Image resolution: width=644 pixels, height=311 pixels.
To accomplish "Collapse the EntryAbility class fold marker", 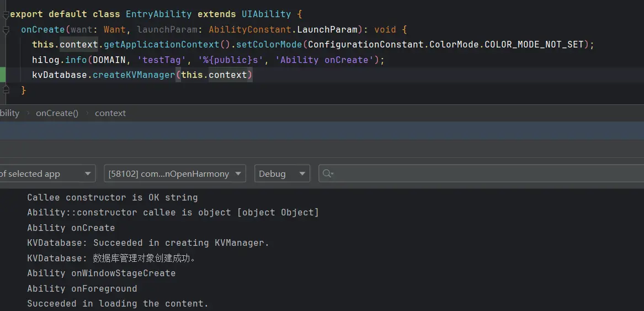I will pyautogui.click(x=6, y=14).
